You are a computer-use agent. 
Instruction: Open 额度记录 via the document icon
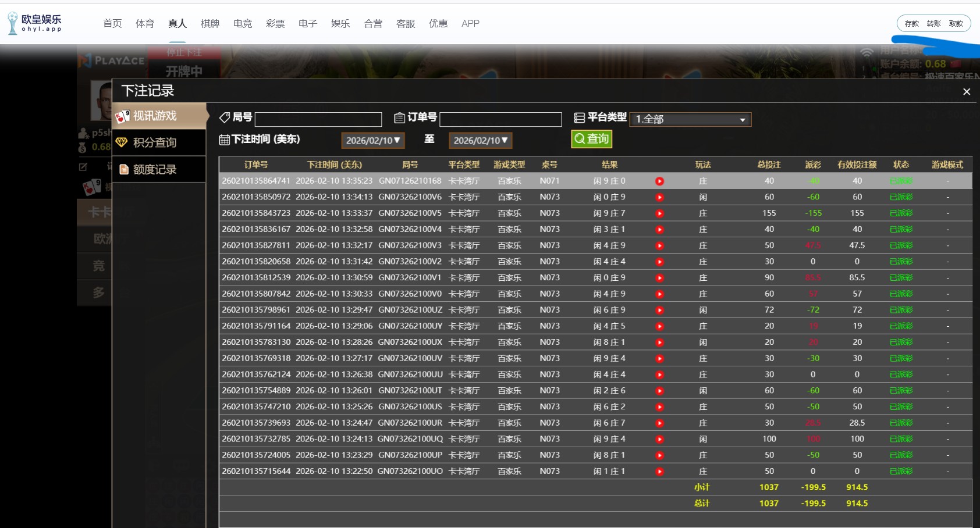coord(123,169)
